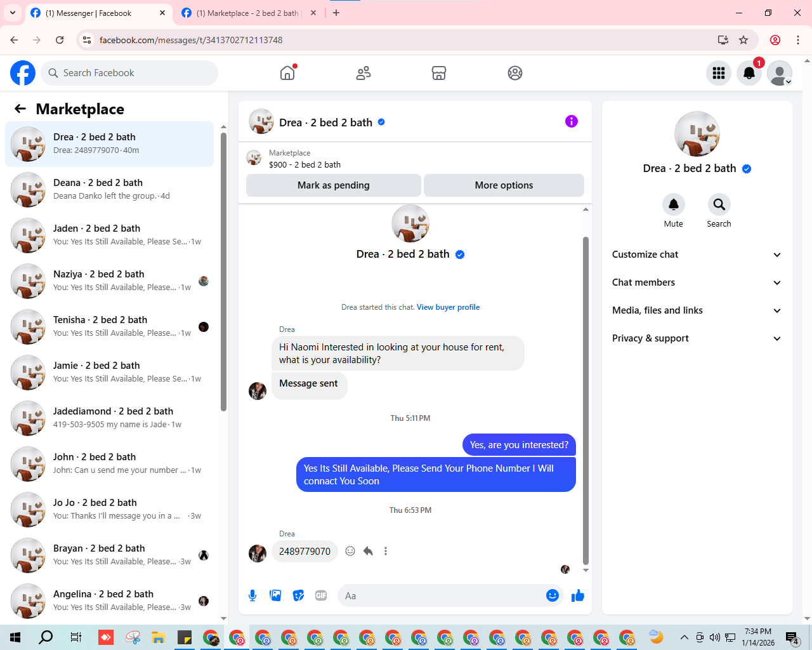The image size is (812, 650).
Task: Open the purple conversation information icon
Action: 572,121
